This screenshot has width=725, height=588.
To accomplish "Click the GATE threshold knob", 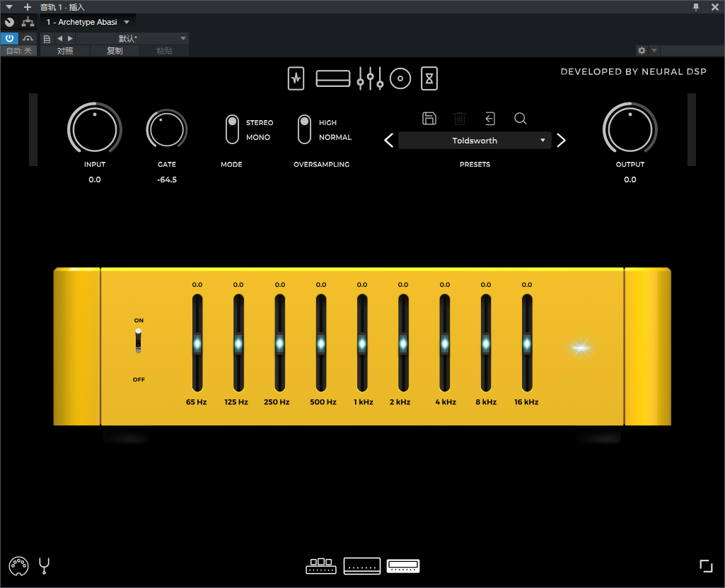I will tap(167, 129).
